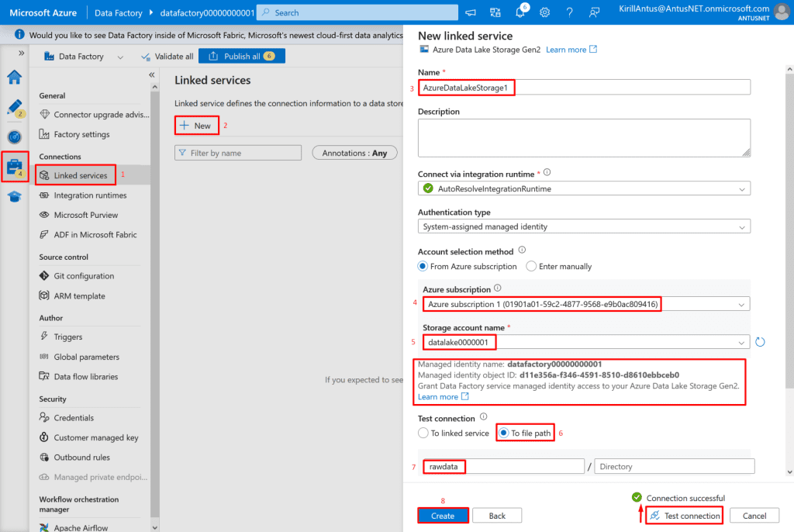Refresh the storage account name list
794x532 pixels.
(760, 342)
